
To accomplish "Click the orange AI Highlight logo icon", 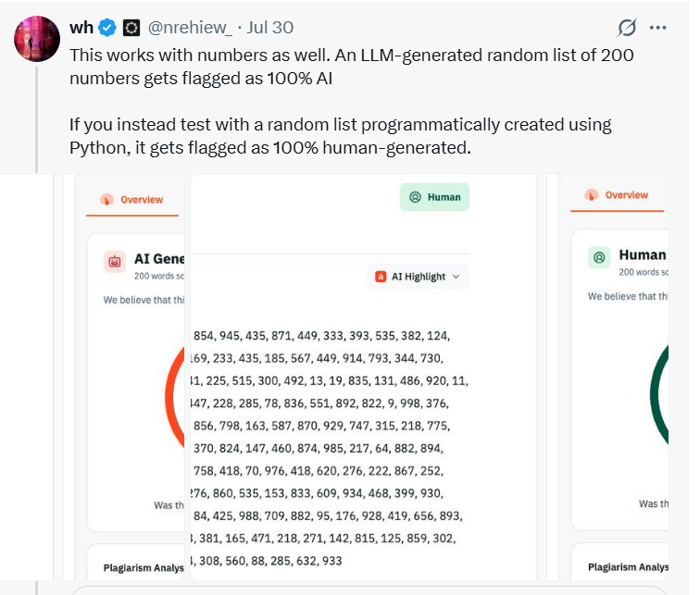I will [381, 277].
